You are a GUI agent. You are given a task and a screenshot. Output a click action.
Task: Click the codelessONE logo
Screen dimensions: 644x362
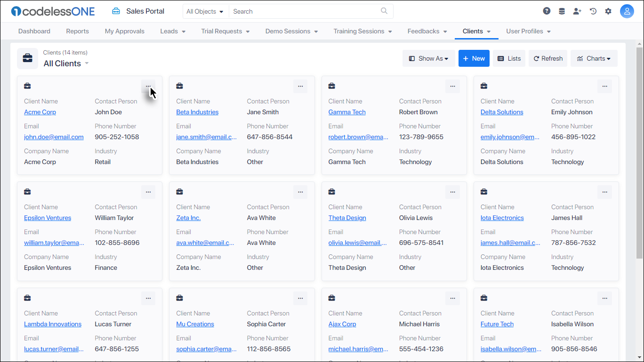click(53, 11)
